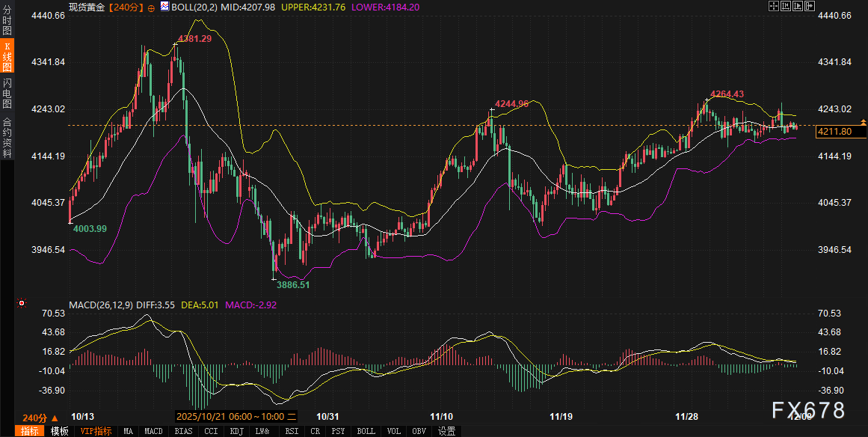
Task: Enable the RSI indicator in bottom bar
Action: point(292,431)
